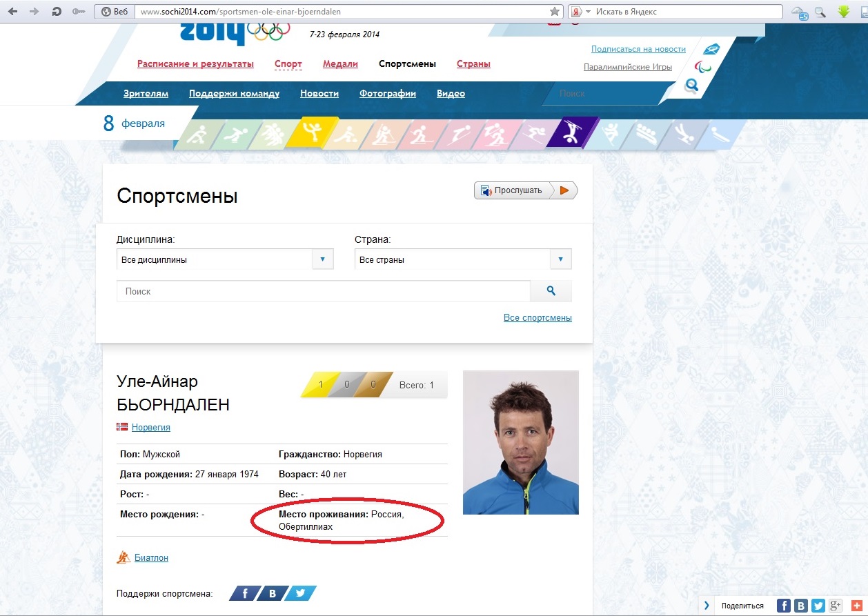Open the 'Расписание и результаты' menu item
Screen dimensions: 868x616
pos(195,64)
